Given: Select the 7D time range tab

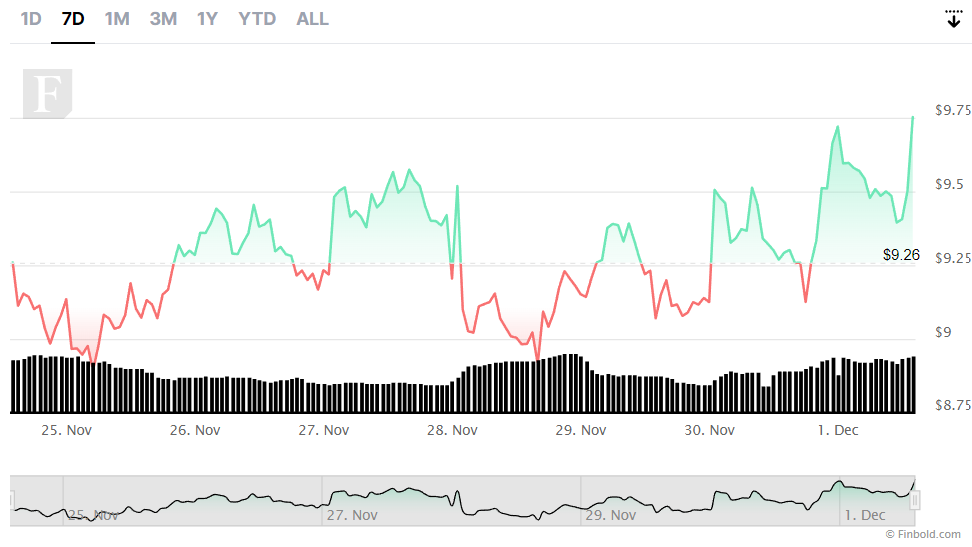Looking at the screenshot, I should [73, 19].
